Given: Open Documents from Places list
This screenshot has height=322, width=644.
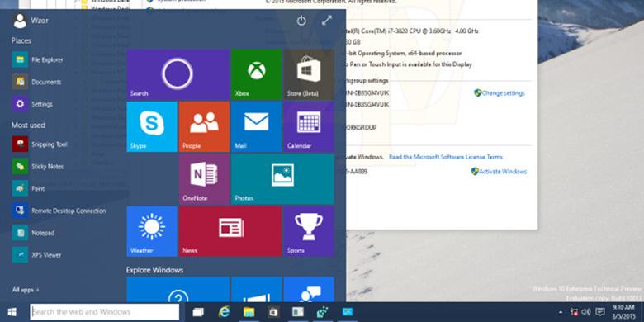Looking at the screenshot, I should click(37, 82).
